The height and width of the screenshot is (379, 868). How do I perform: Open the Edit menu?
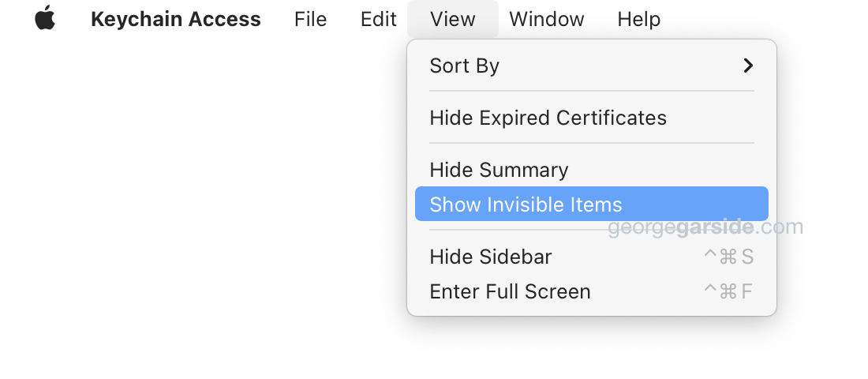tap(379, 19)
